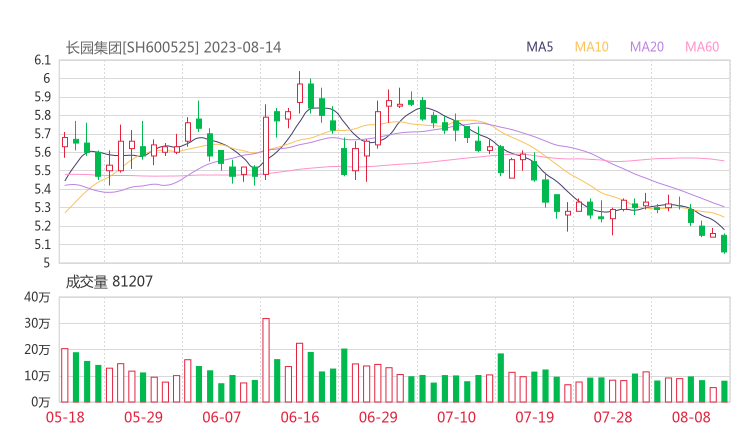
Task: Click the 6.1 price axis label
Action: pos(42,60)
